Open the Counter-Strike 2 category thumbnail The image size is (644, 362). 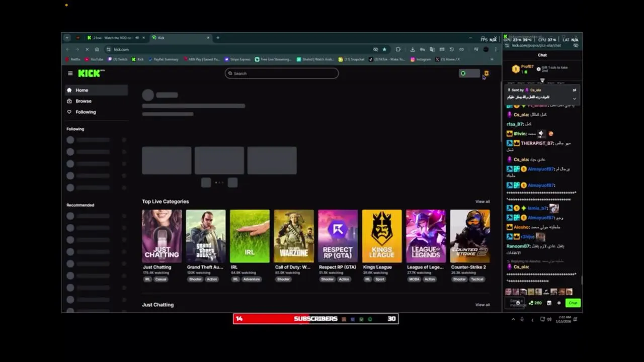point(470,236)
